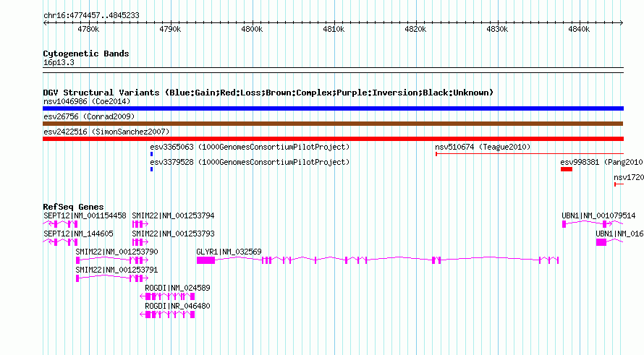This screenshot has width=644, height=355.
Task: Select the UBN1 NM_001079514 transcript glyph
Action: tap(593, 224)
